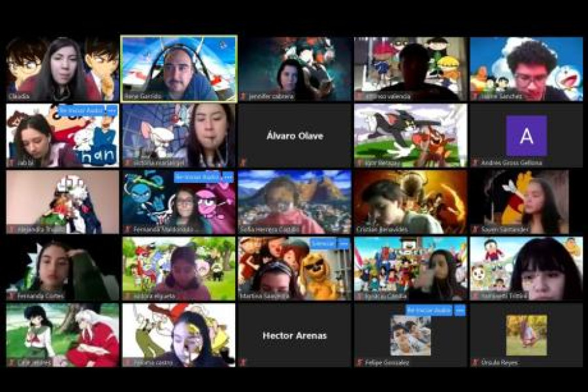The image size is (588, 392).
Task: Mute Martina Saavedra with the Silenciar button
Action: point(322,243)
